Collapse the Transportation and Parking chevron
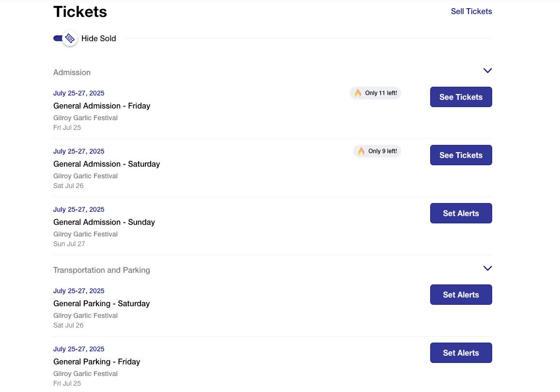560x392 pixels. pyautogui.click(x=487, y=268)
